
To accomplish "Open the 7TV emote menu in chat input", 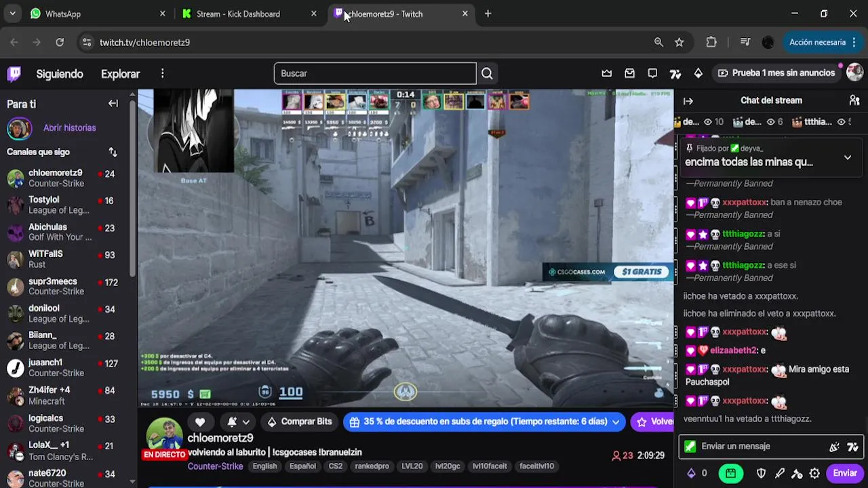I will [852, 447].
